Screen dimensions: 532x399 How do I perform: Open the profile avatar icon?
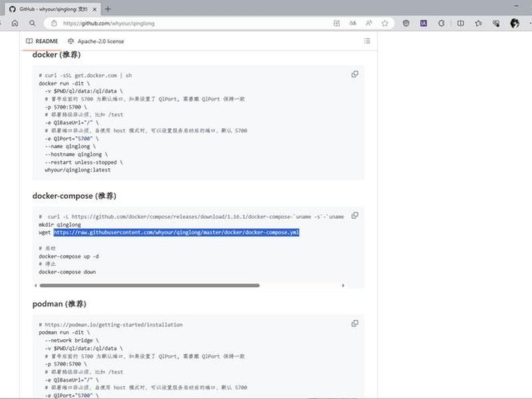(x=515, y=23)
